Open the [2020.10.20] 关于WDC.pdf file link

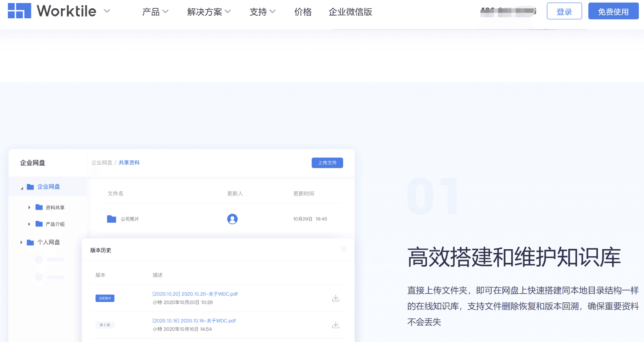click(195, 294)
